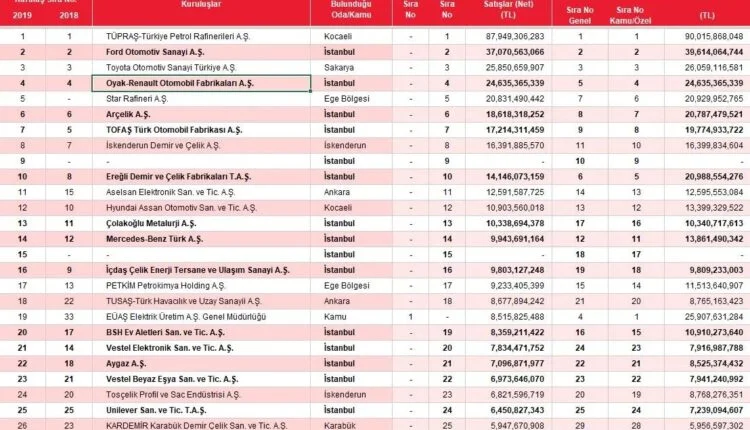Viewport: 750px width, 430px height.
Task: Select the cell 'Vestel Elektronik San. ve Tic. A.Ş.'
Action: pyautogui.click(x=201, y=348)
